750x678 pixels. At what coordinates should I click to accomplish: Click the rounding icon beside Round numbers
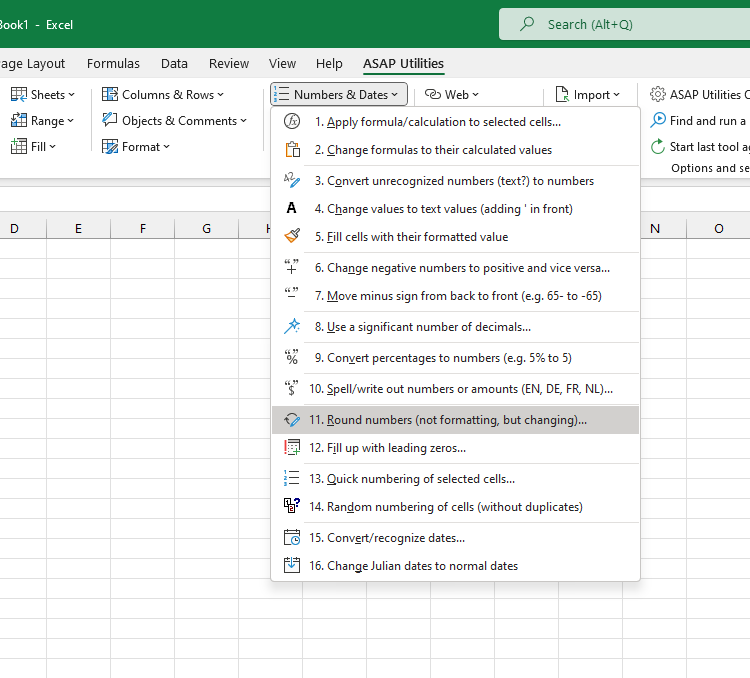point(292,420)
